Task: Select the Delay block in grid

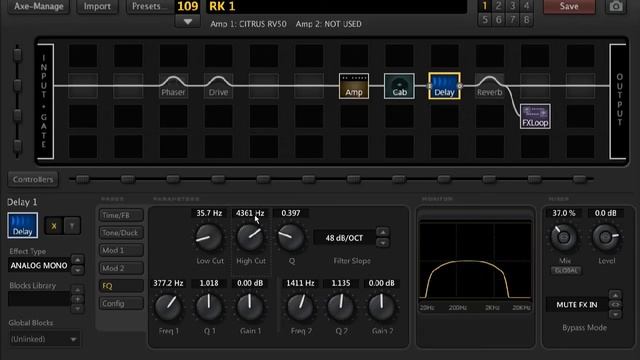Action: (444, 86)
